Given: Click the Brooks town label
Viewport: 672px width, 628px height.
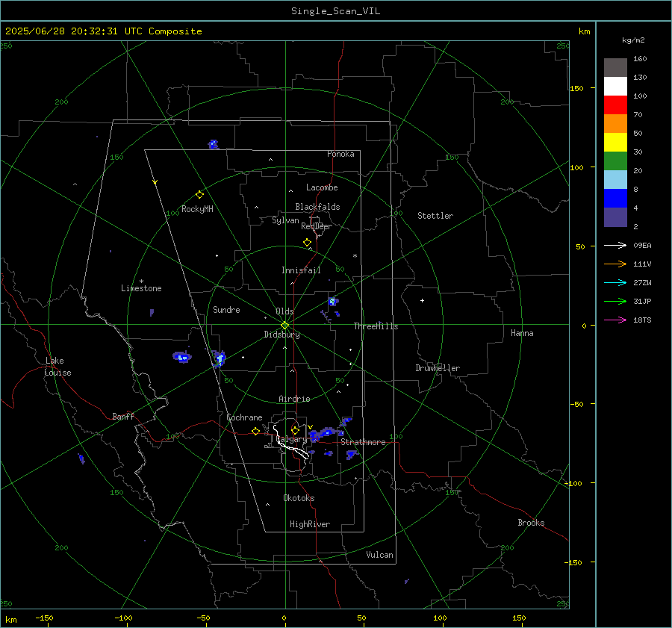Looking at the screenshot, I should click(x=531, y=523).
